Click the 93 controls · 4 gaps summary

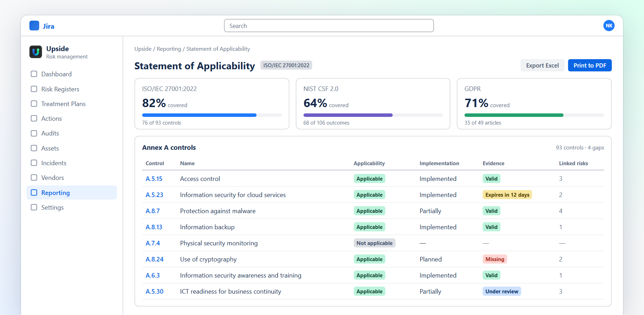(580, 148)
